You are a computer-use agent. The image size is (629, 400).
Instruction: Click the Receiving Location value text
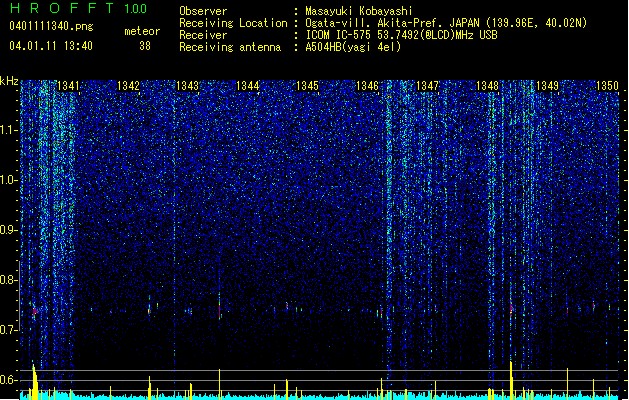tap(446, 23)
